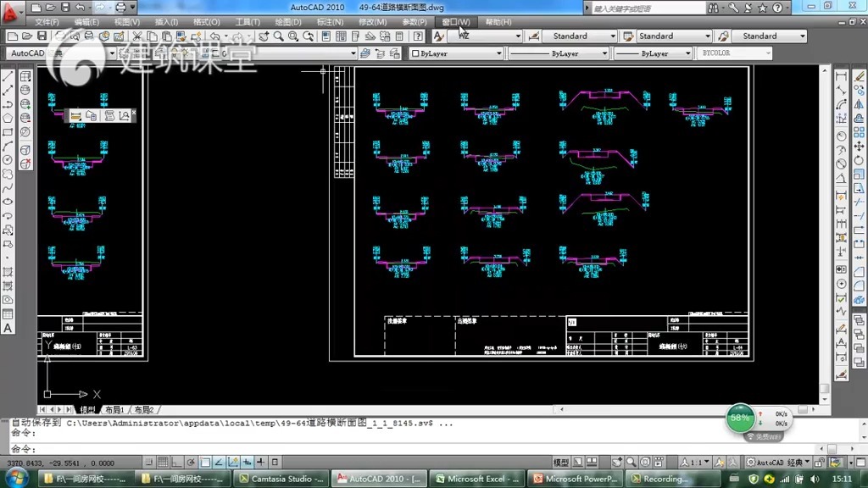
Task: Select the Spline tool in the draw toolbar
Action: 8,188
